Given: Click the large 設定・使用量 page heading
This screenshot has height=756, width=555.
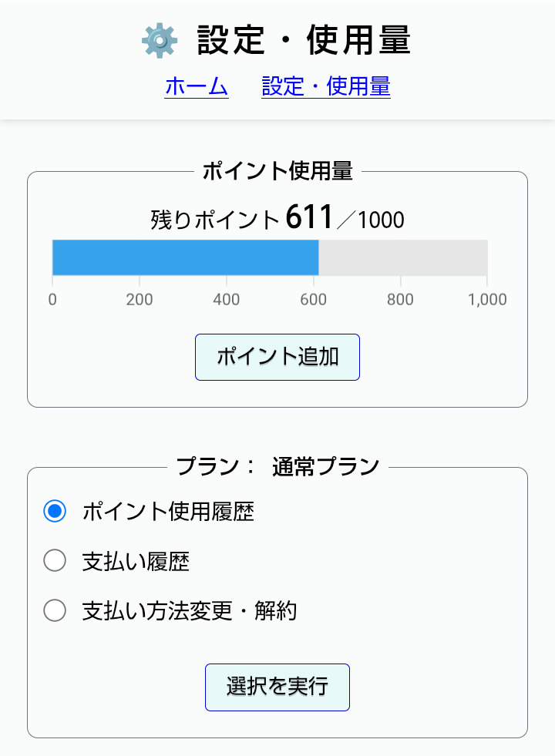Looking at the screenshot, I should [x=304, y=40].
